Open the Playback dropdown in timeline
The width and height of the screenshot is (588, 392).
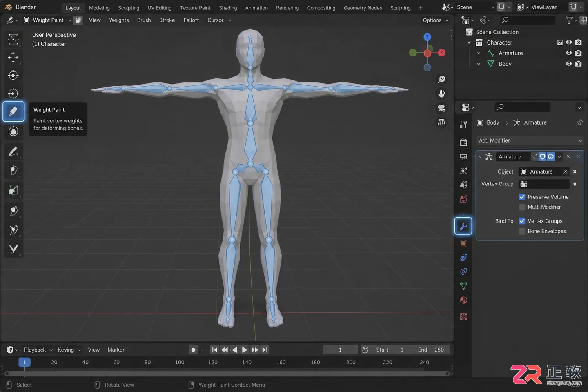[x=38, y=350]
